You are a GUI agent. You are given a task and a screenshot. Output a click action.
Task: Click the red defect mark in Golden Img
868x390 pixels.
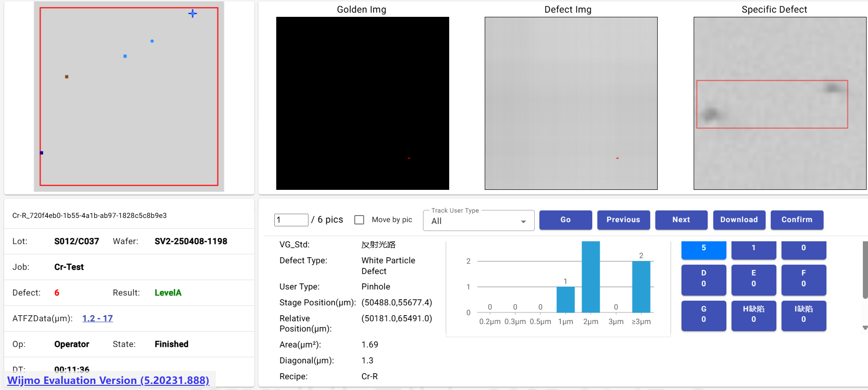(x=409, y=158)
